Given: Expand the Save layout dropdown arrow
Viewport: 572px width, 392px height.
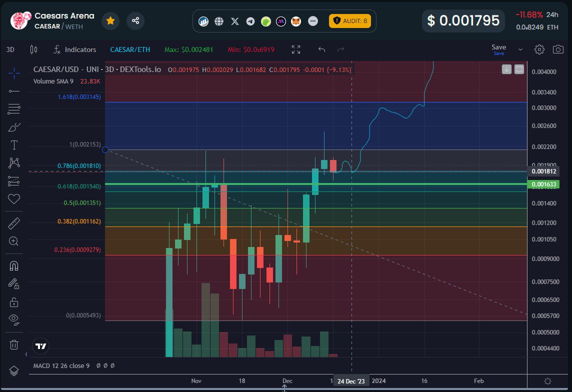Looking at the screenshot, I should (520, 49).
